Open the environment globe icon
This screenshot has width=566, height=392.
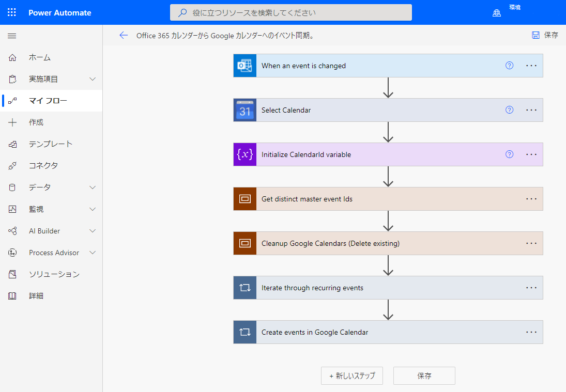[497, 13]
